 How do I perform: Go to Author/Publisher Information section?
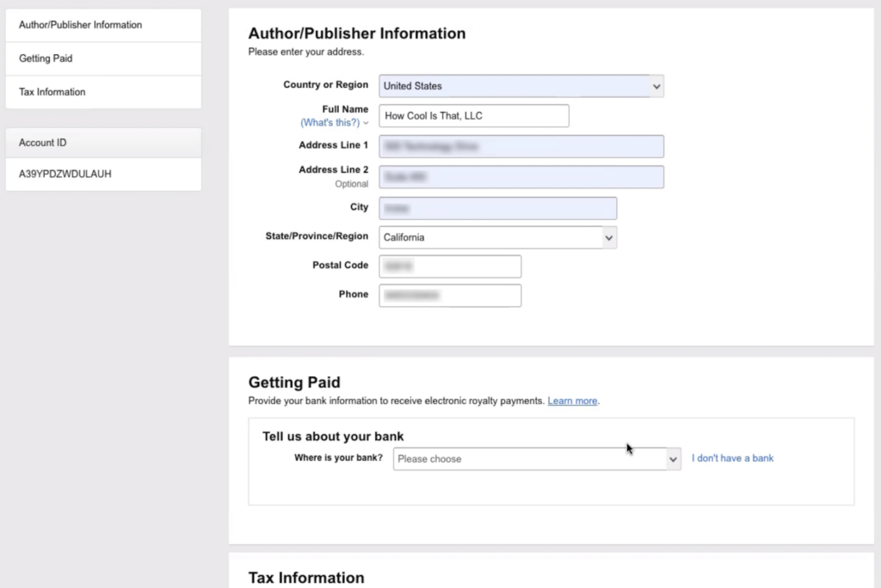[x=80, y=25]
